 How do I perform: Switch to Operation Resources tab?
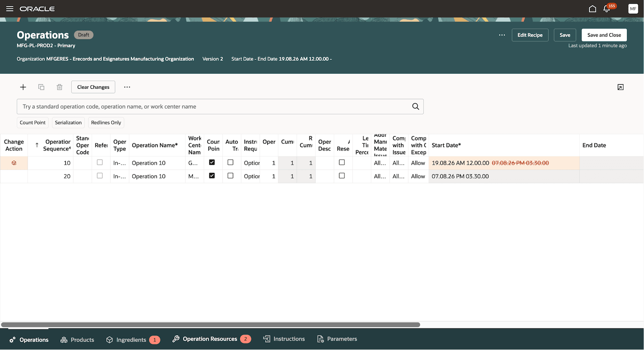click(212, 339)
